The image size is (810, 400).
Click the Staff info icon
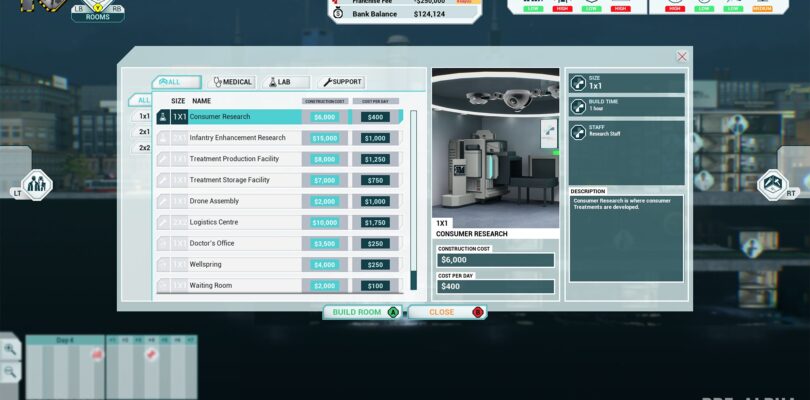coord(578,132)
